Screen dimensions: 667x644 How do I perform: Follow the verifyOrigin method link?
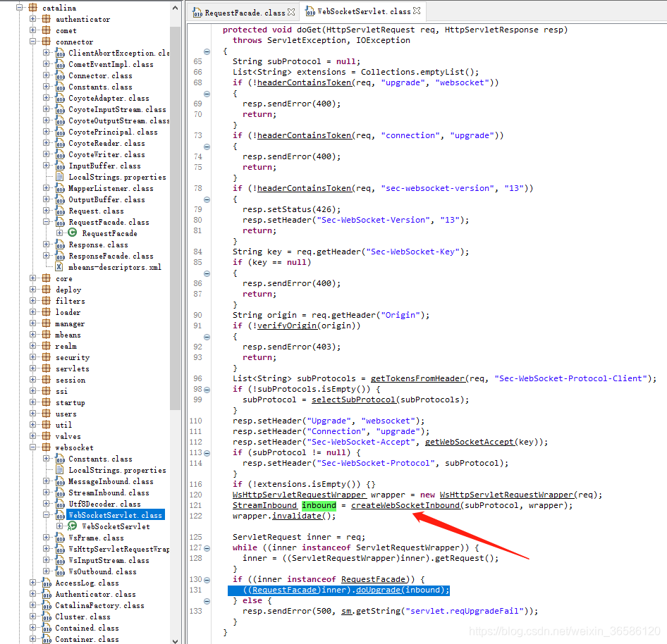[x=287, y=326]
